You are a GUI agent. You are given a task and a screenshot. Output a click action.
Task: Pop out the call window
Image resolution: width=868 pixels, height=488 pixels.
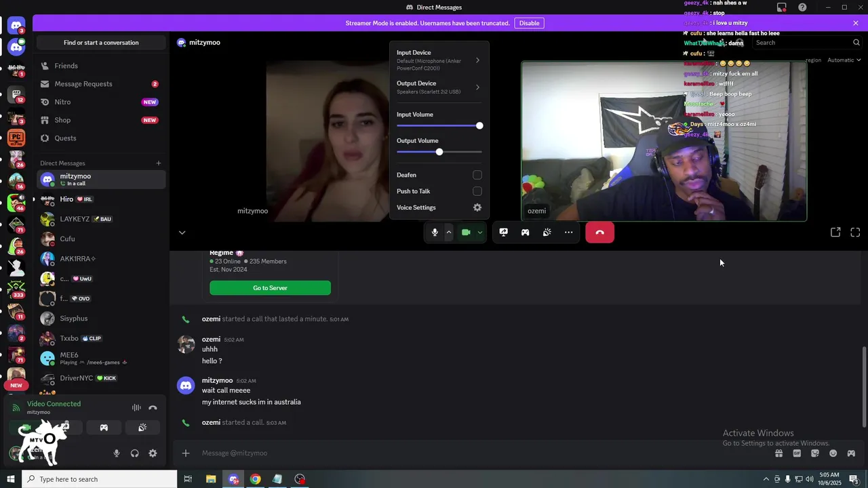coord(835,232)
